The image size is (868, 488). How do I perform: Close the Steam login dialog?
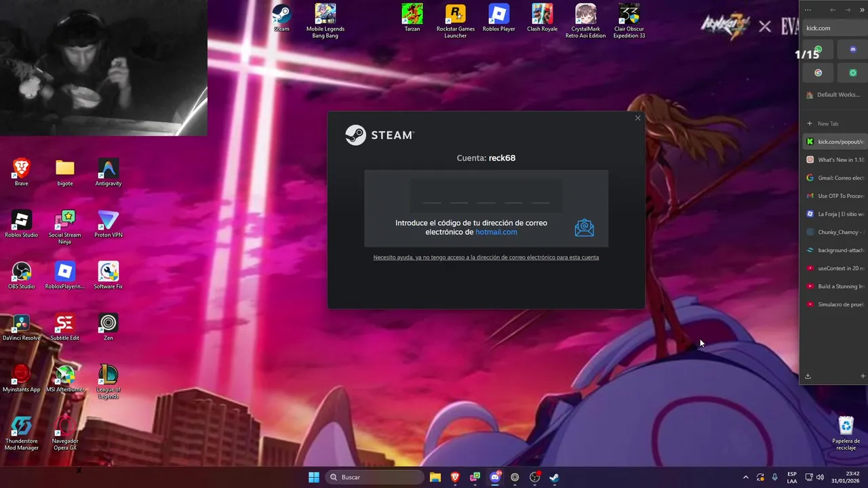pos(637,119)
